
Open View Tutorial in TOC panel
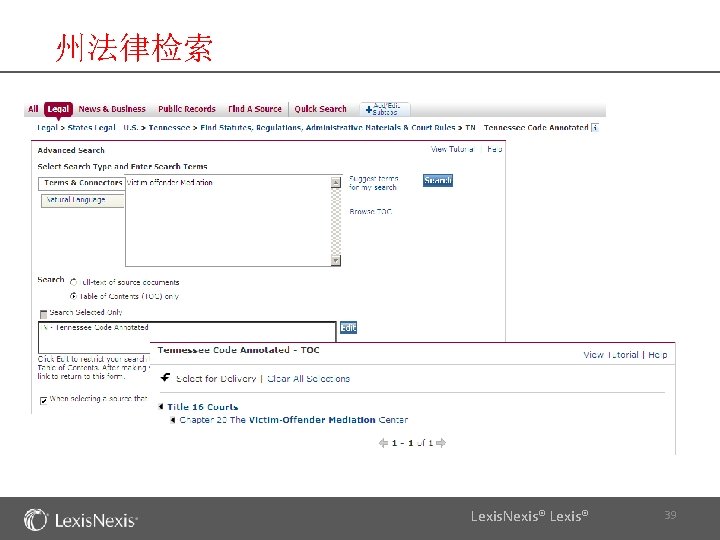[611, 355]
